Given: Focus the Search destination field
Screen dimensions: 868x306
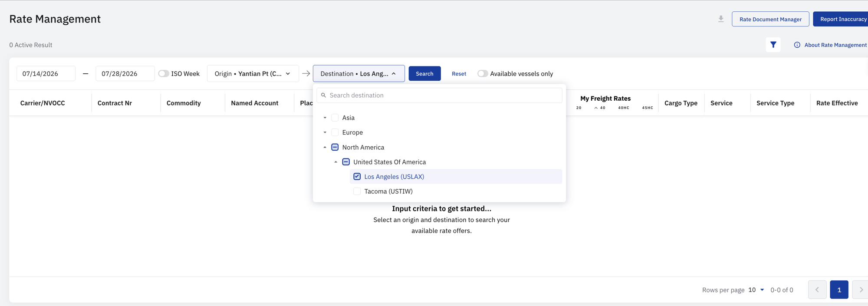Looking at the screenshot, I should 439,95.
